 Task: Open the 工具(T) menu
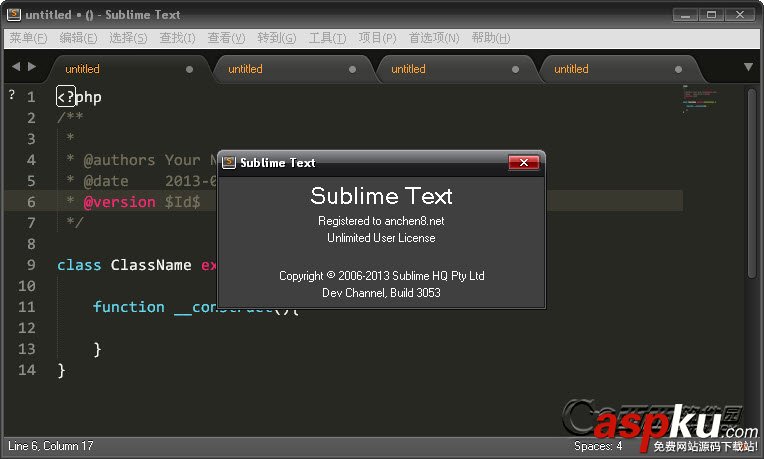coord(327,38)
